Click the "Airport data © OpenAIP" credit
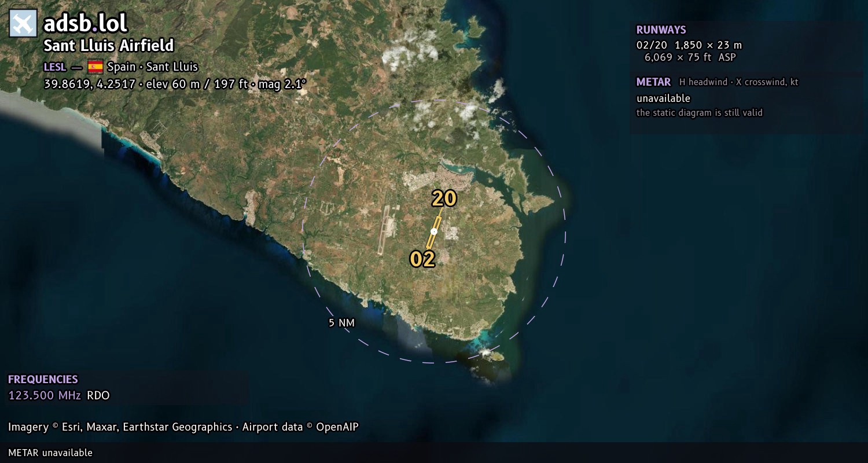Viewport: 868px width, 463px height. 300,427
